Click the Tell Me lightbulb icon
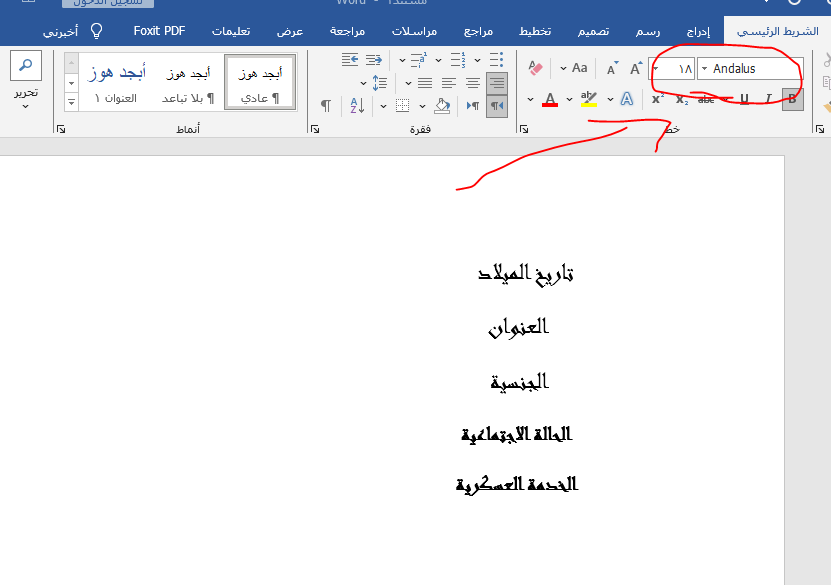831x585 pixels. point(96,31)
